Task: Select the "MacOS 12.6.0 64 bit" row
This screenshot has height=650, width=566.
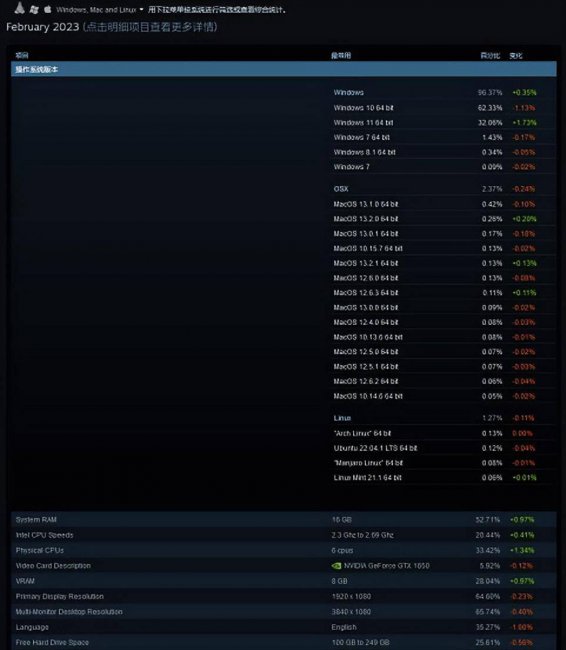Action: (x=444, y=278)
